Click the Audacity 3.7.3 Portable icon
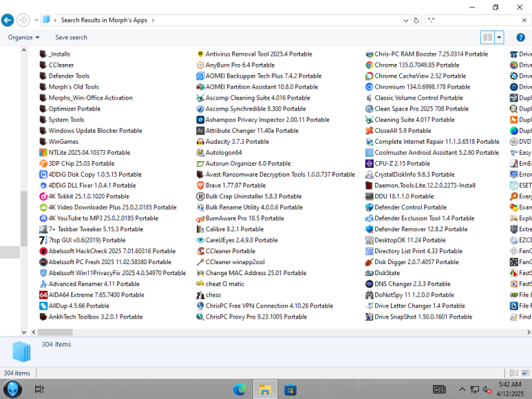532x399 pixels. click(200, 142)
